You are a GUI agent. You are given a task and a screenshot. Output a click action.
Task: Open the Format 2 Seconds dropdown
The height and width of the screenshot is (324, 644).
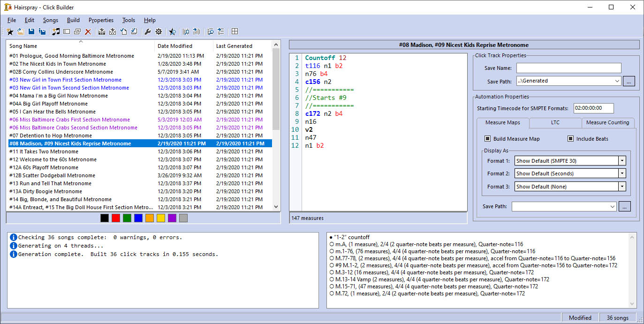(x=622, y=173)
